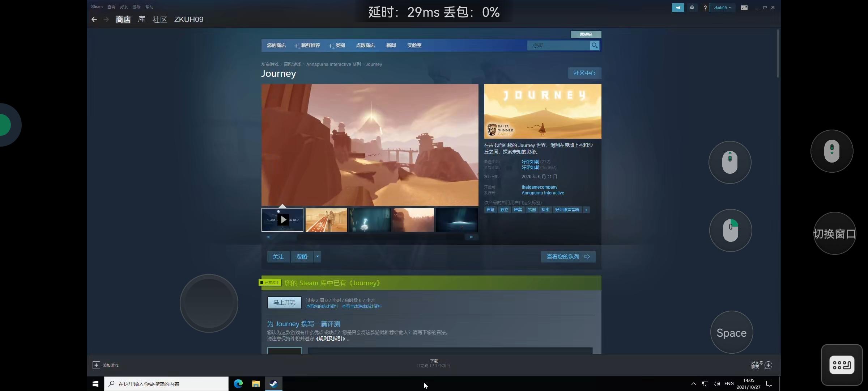The height and width of the screenshot is (391, 868).
Task: Select the 好评原声音轨 tag
Action: (x=567, y=210)
